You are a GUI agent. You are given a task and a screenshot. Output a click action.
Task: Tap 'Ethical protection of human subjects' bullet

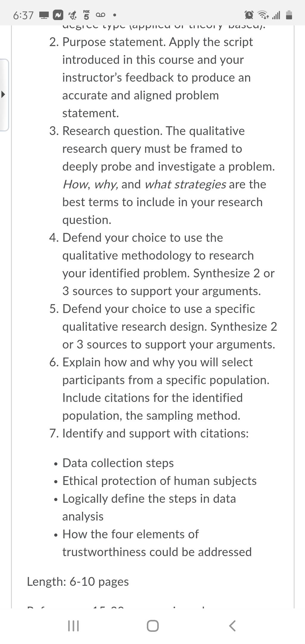[159, 481]
